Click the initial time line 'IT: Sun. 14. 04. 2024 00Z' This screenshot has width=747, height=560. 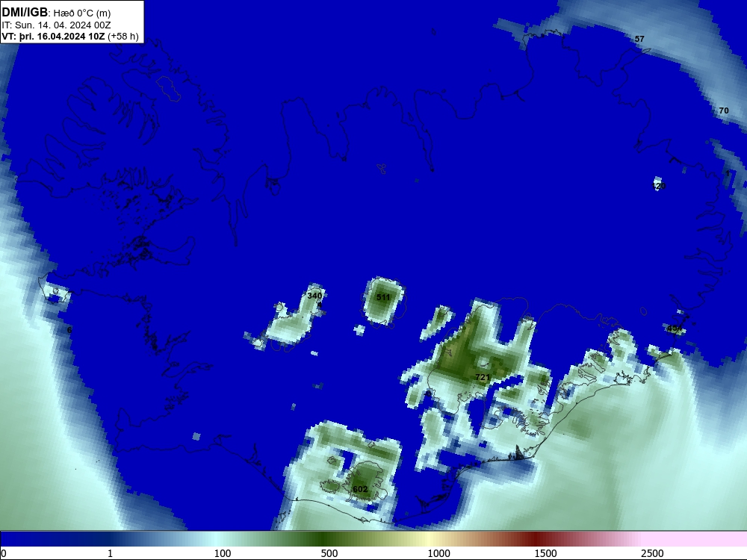56,25
